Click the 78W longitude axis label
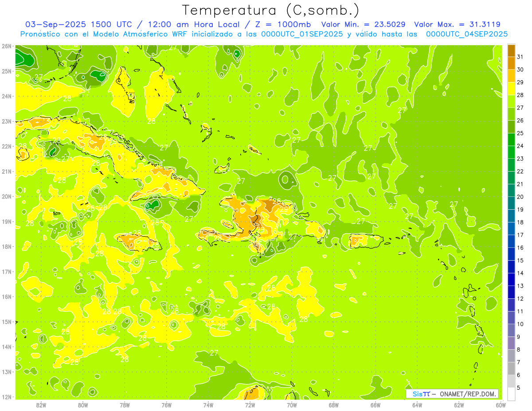The height and width of the screenshot is (411, 532). (x=125, y=404)
